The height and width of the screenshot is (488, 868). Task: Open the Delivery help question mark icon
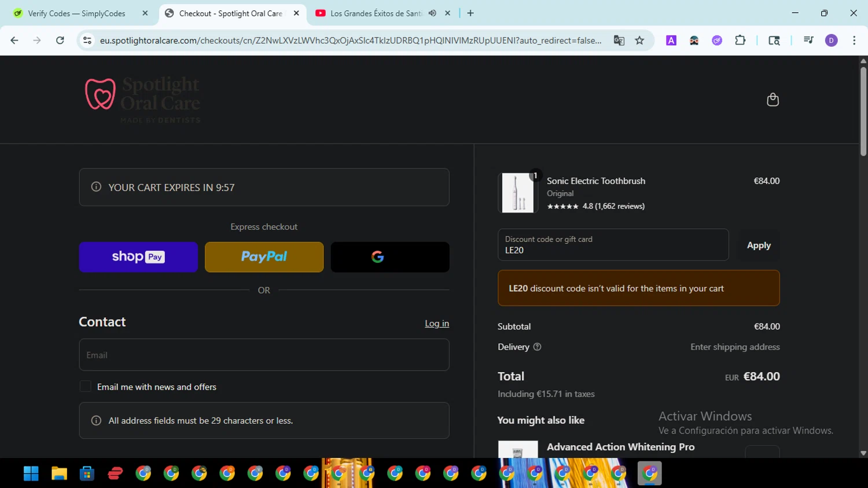click(x=537, y=347)
